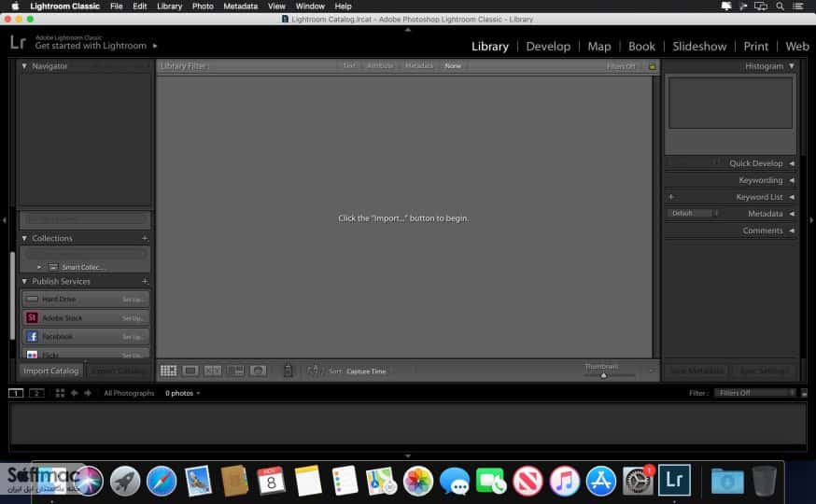Screen dimensions: 816x504
Task: Open metadata Default preset dropdown
Action: point(693,213)
